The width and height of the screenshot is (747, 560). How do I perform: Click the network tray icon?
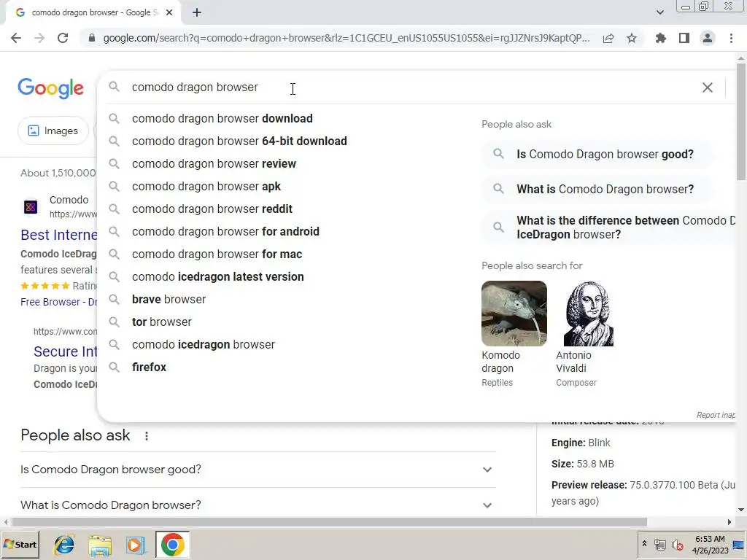tap(659, 544)
